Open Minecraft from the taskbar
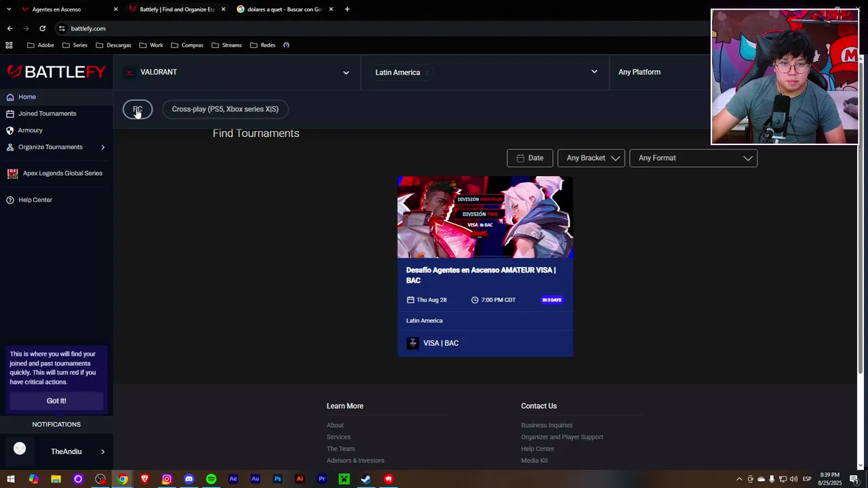 pyautogui.click(x=344, y=479)
